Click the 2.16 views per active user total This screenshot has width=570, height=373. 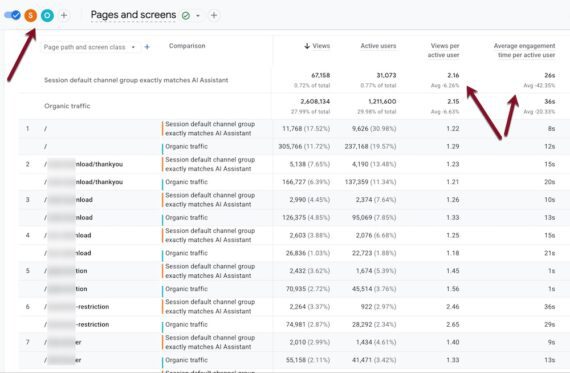(453, 75)
